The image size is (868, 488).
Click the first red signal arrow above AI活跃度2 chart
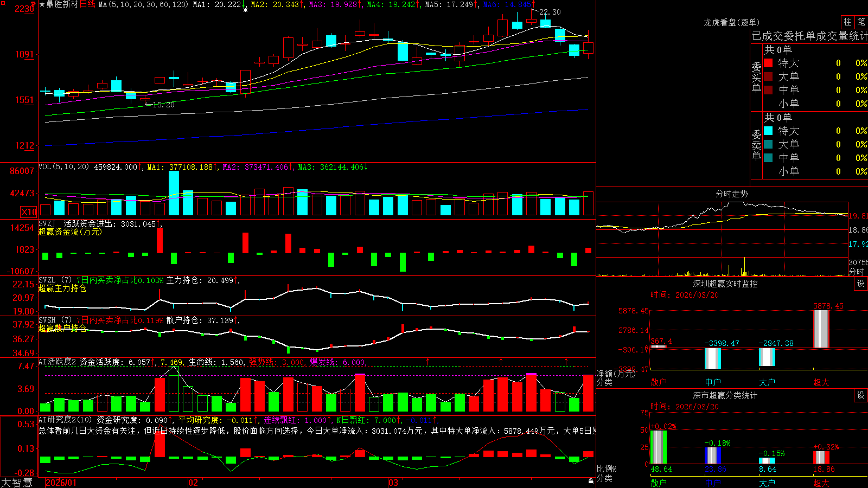[x=428, y=361]
